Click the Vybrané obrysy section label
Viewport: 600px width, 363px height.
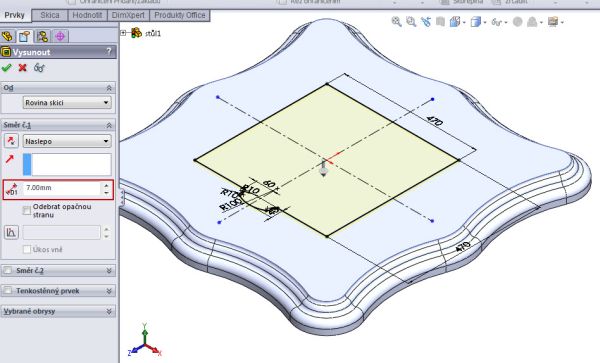(x=29, y=311)
